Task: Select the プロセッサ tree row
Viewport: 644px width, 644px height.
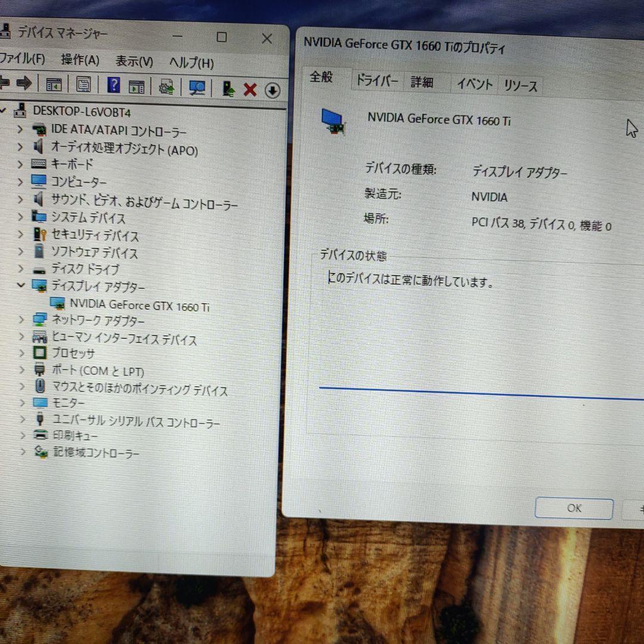Action: point(73,353)
